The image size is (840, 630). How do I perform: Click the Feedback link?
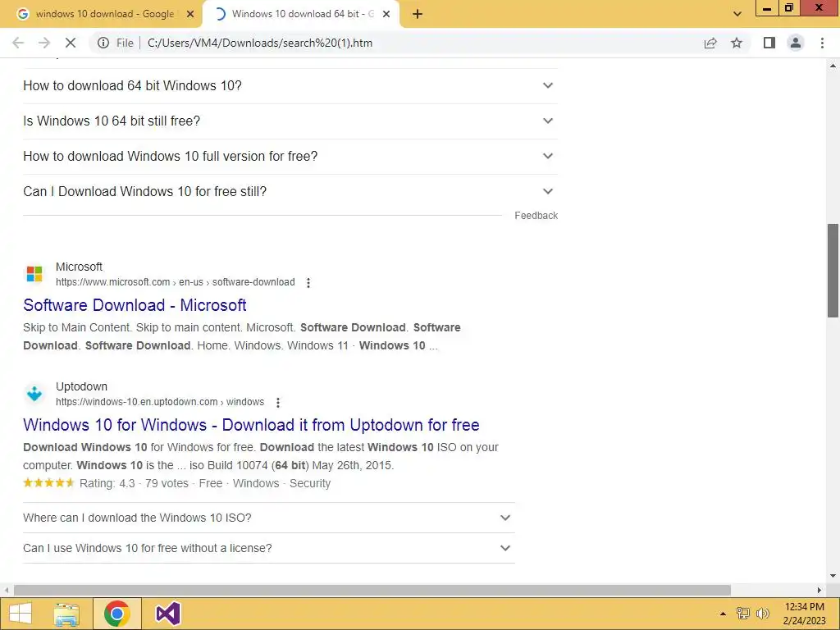536,216
